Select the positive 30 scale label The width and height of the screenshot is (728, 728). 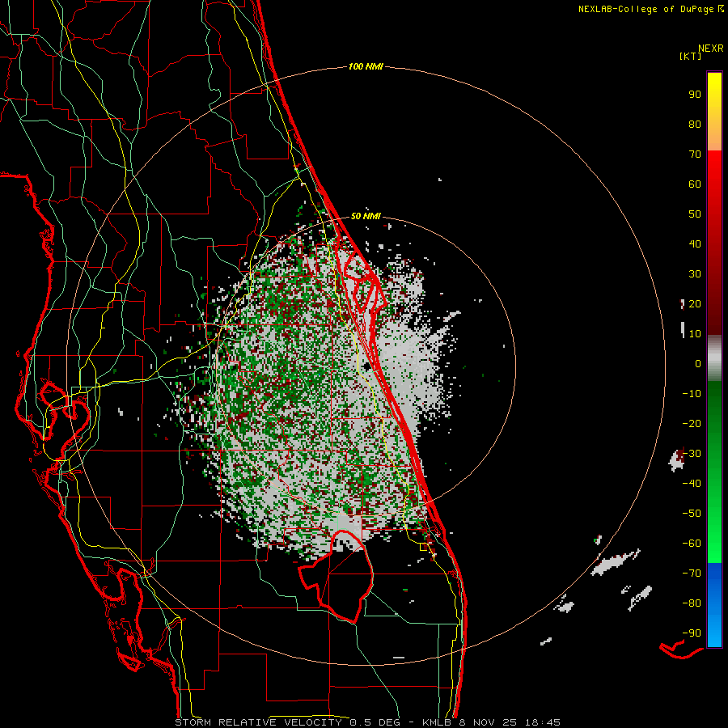pos(695,274)
